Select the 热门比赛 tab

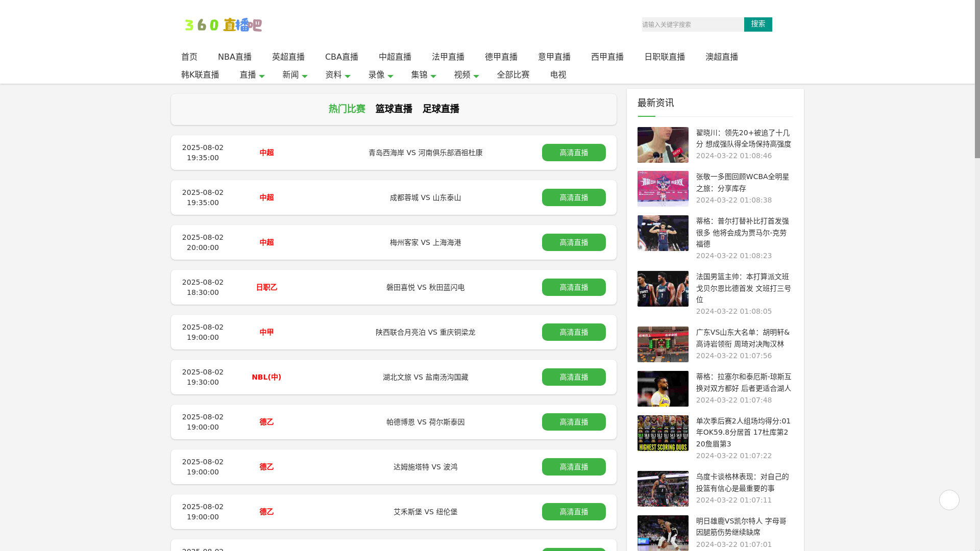347,109
